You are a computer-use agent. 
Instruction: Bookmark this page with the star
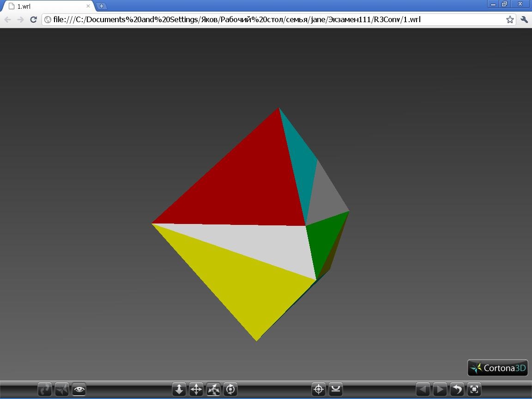tap(510, 19)
